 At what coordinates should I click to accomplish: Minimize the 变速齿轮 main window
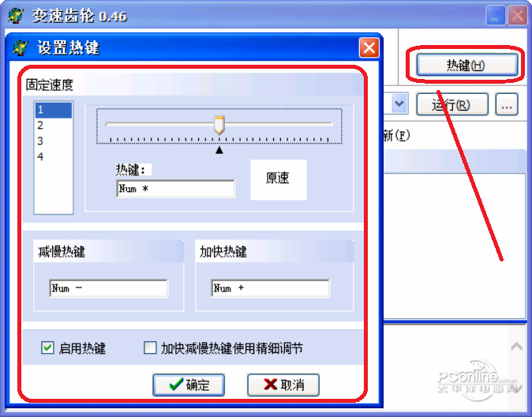[495, 16]
